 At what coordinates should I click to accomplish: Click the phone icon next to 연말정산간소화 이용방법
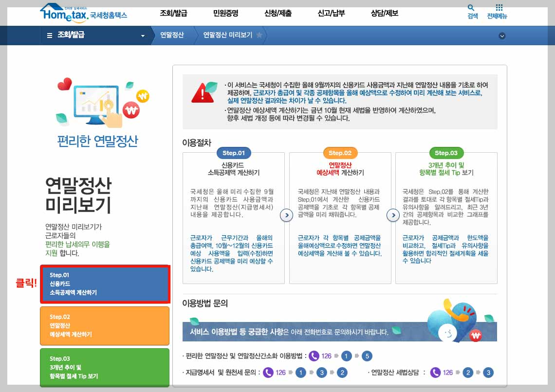(x=314, y=356)
